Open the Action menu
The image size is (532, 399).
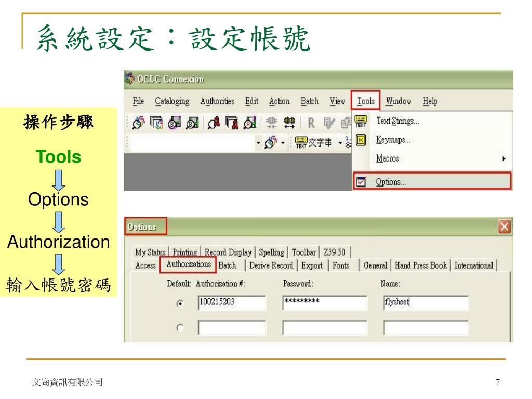click(x=279, y=101)
